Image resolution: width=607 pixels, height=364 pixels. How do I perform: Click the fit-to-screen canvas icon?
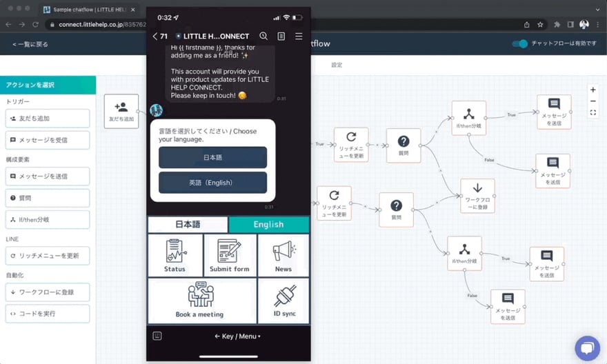pyautogui.click(x=593, y=113)
